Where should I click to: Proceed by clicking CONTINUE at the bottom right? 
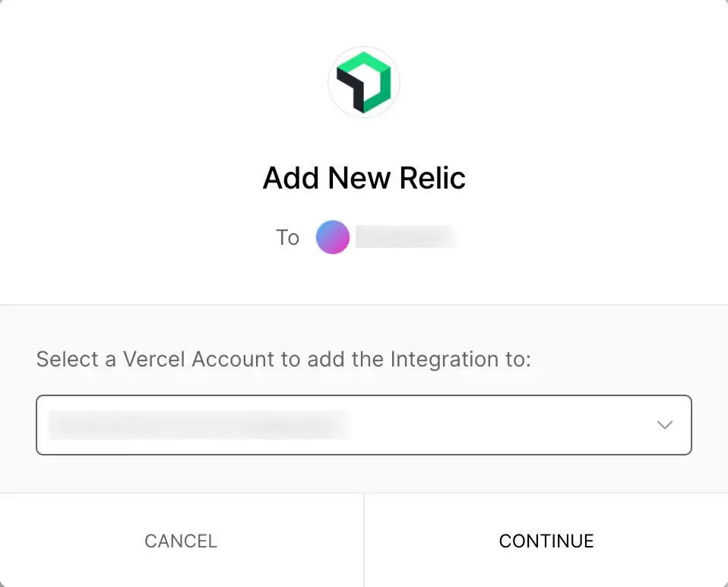click(x=546, y=541)
